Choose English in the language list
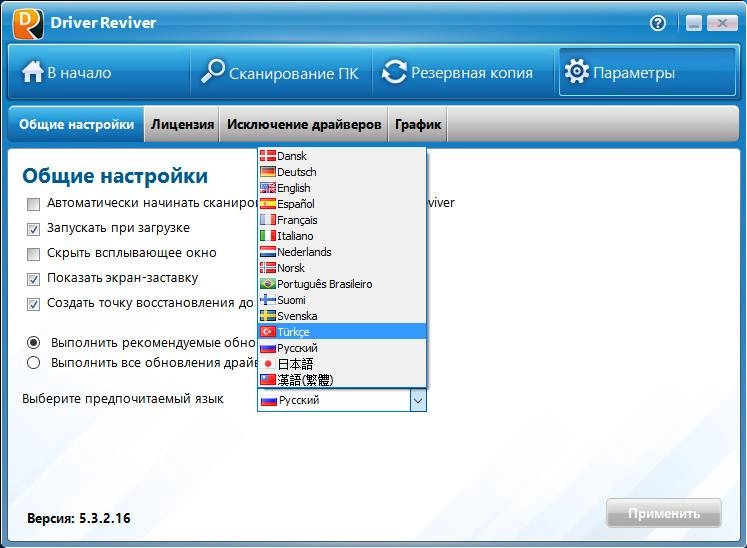The image size is (747, 548). tap(342, 188)
